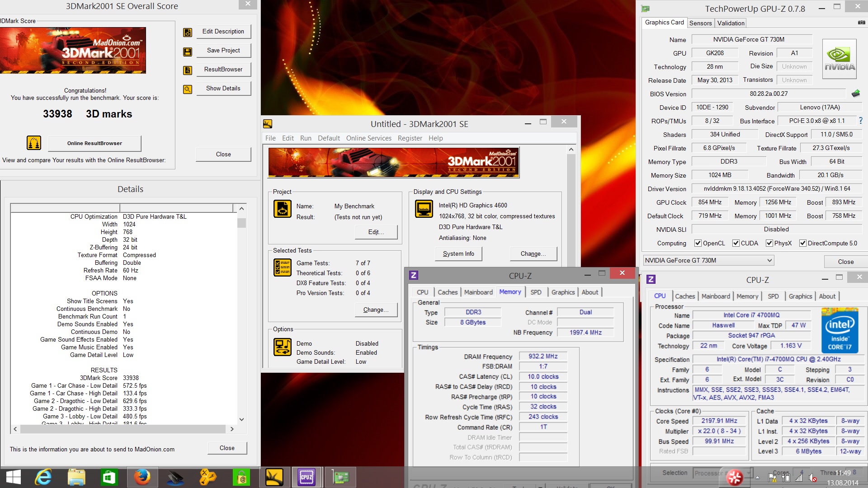Click the muted volume tray icon

click(812, 478)
